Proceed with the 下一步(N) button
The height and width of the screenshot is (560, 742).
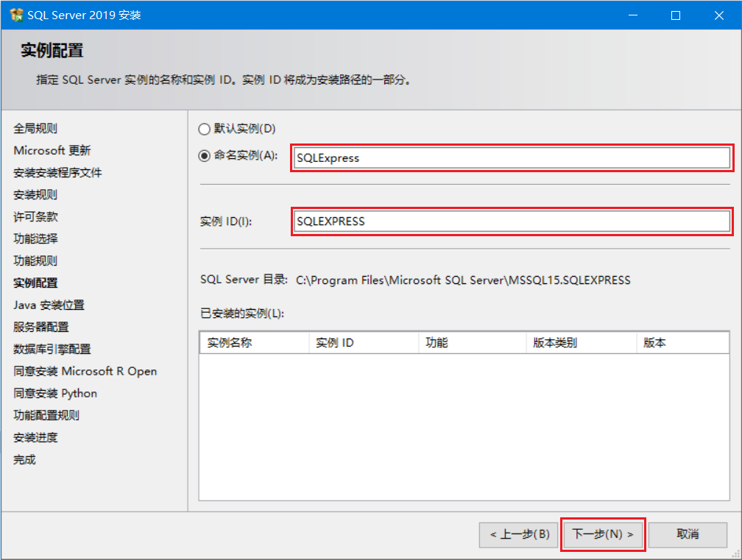tap(604, 535)
